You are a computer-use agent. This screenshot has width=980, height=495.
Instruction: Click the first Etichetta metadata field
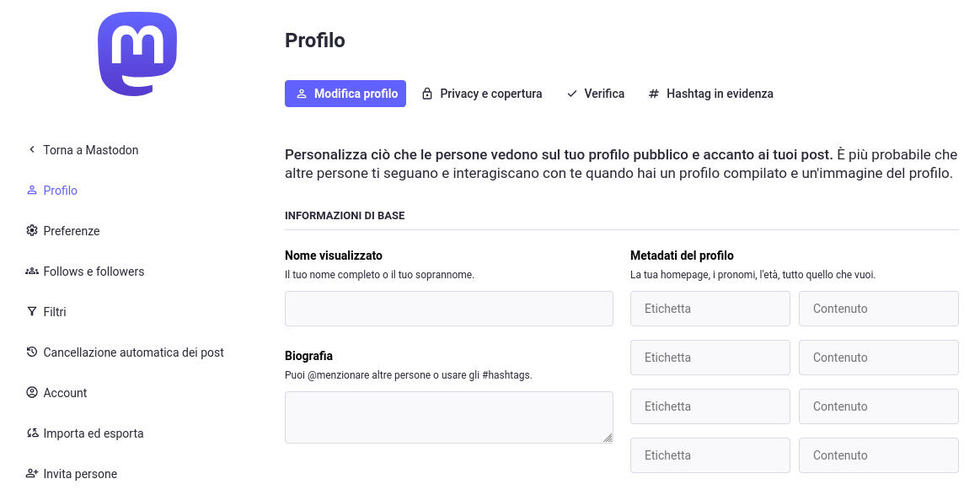[x=710, y=309]
